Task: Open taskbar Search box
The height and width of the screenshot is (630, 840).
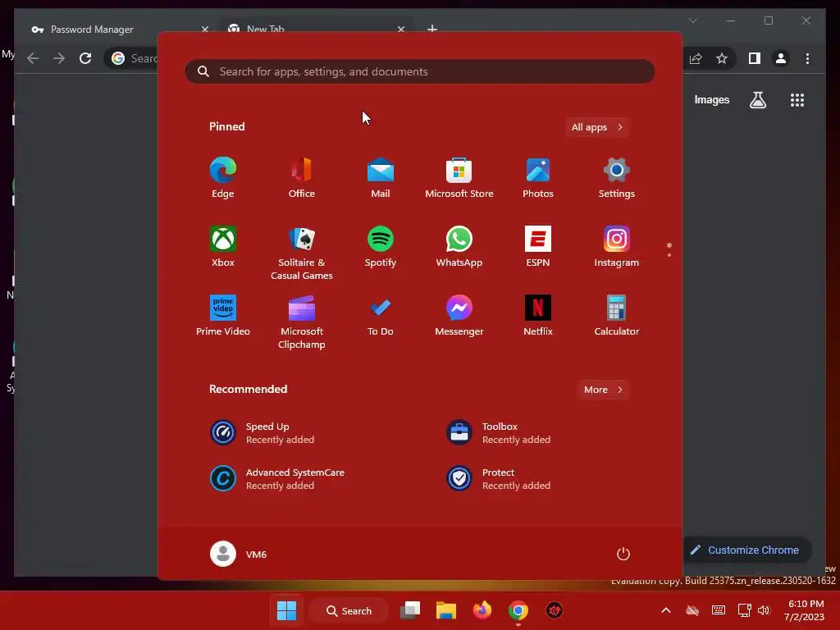Action: click(x=349, y=610)
